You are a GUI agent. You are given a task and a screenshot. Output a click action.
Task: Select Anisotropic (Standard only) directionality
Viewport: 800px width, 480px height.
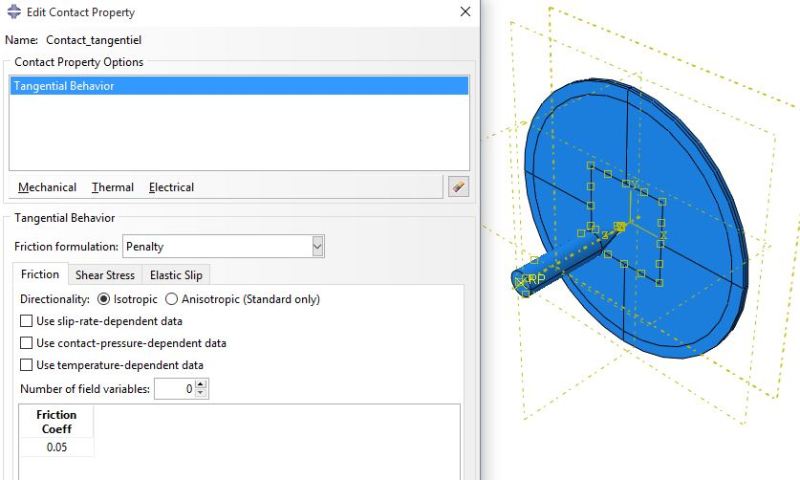pyautogui.click(x=171, y=299)
